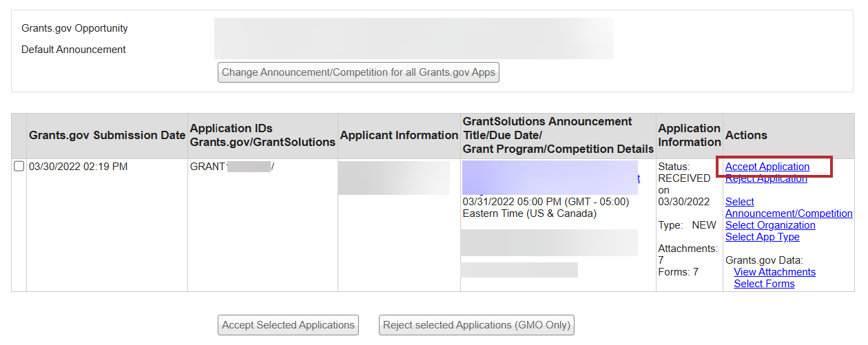Click the Applicant Information column header

coord(399,136)
